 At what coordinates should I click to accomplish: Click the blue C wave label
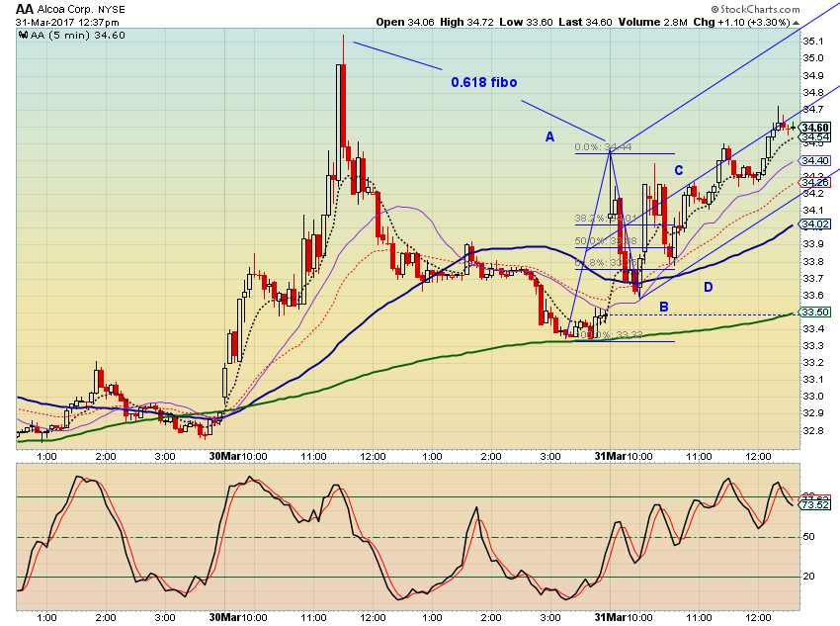pyautogui.click(x=679, y=170)
